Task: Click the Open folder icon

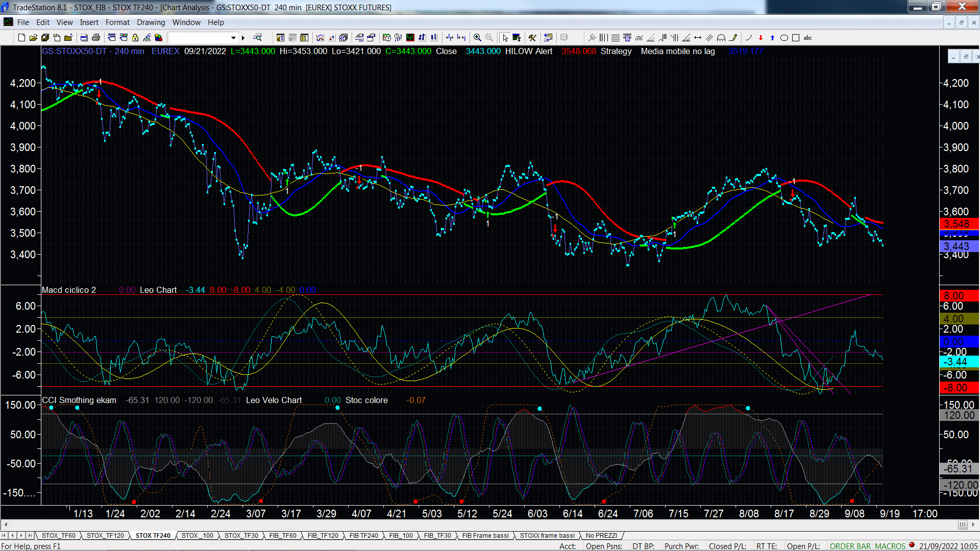Action: pos(33,38)
